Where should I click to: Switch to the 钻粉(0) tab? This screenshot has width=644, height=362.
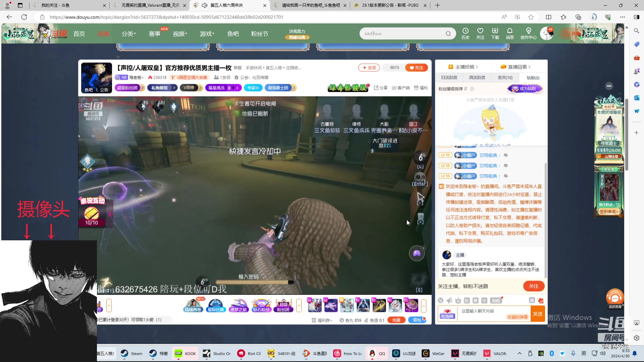coord(533,77)
